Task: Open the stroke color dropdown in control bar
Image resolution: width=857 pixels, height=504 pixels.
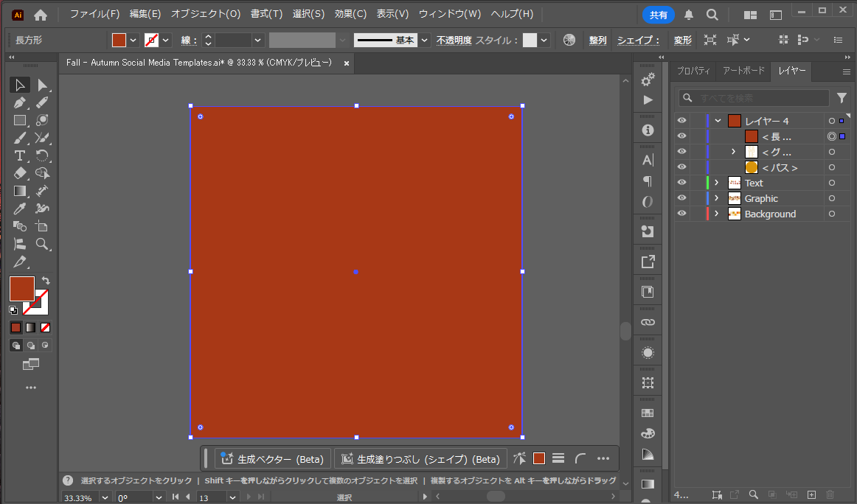Action: point(166,40)
